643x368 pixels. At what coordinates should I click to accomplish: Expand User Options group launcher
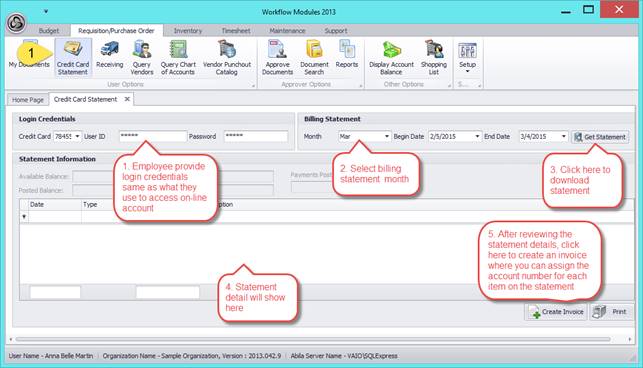(x=253, y=85)
